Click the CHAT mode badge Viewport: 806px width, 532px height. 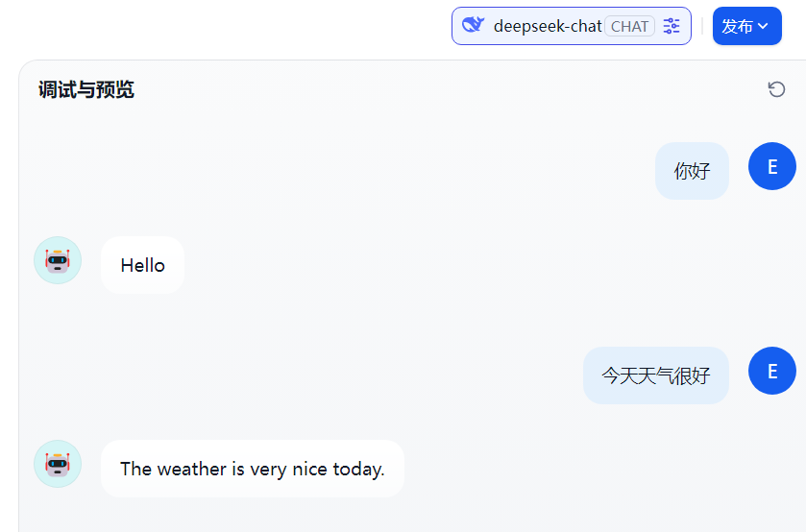[629, 26]
